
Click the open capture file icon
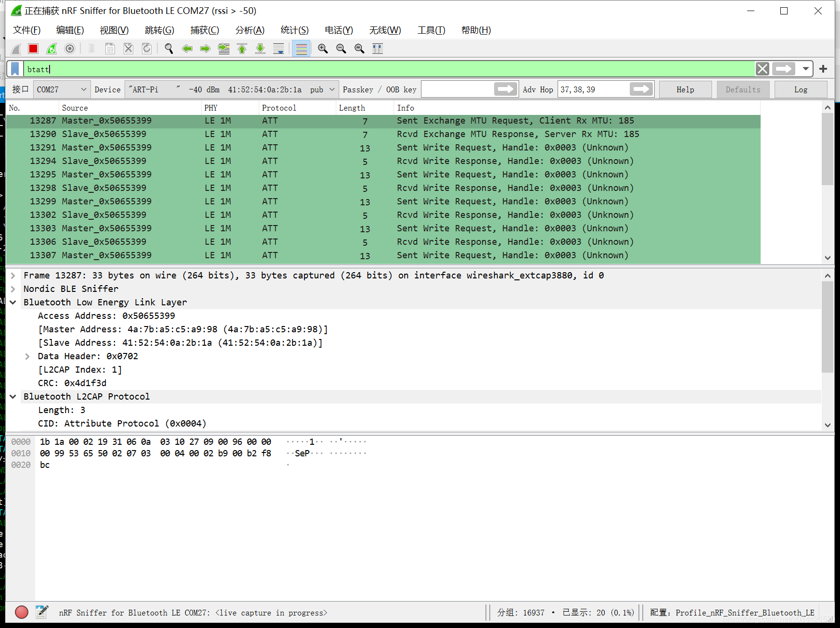click(91, 49)
